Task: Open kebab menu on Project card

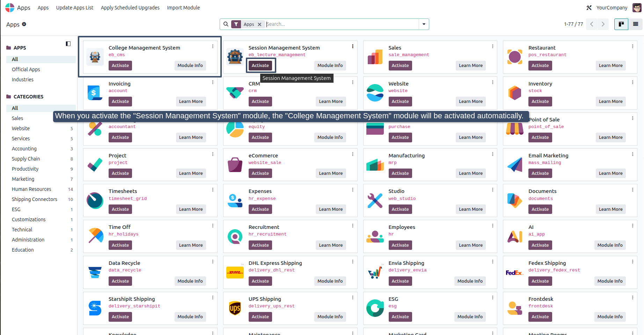Action: [213, 154]
